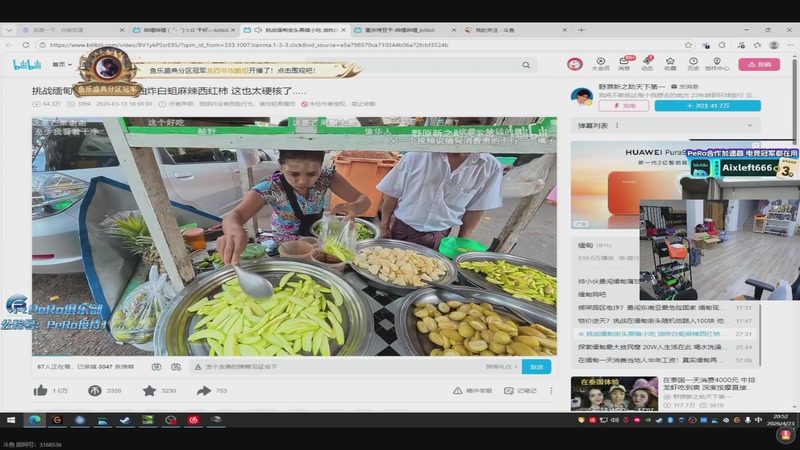The height and width of the screenshot is (450, 800).
Task: Go back with browser back arrow
Action: [9, 45]
